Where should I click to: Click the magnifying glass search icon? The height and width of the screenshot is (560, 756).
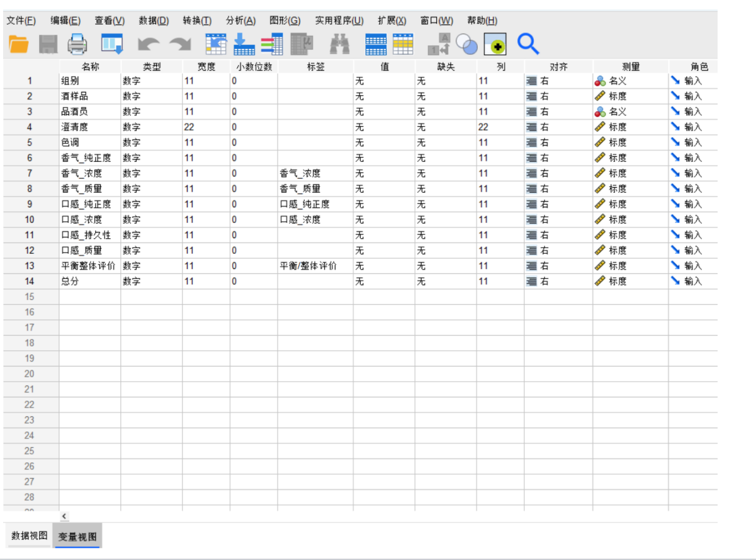tap(528, 44)
